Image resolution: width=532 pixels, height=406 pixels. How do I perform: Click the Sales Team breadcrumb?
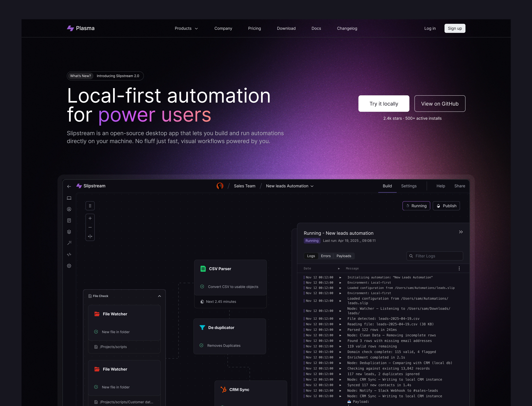coord(244,186)
